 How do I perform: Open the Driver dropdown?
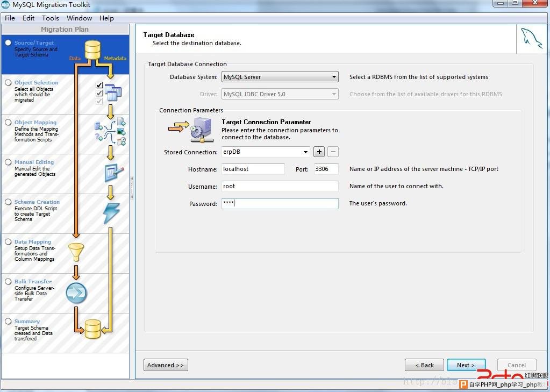click(280, 94)
